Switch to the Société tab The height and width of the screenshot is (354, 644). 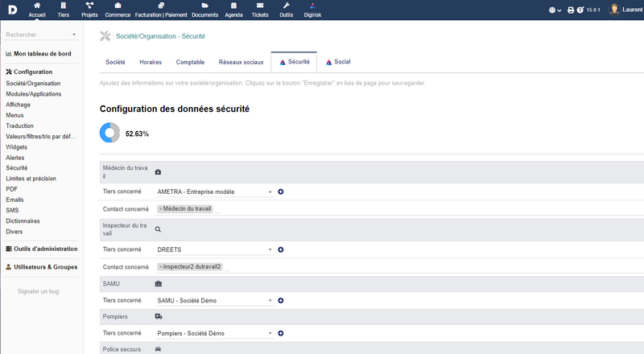pyautogui.click(x=115, y=62)
